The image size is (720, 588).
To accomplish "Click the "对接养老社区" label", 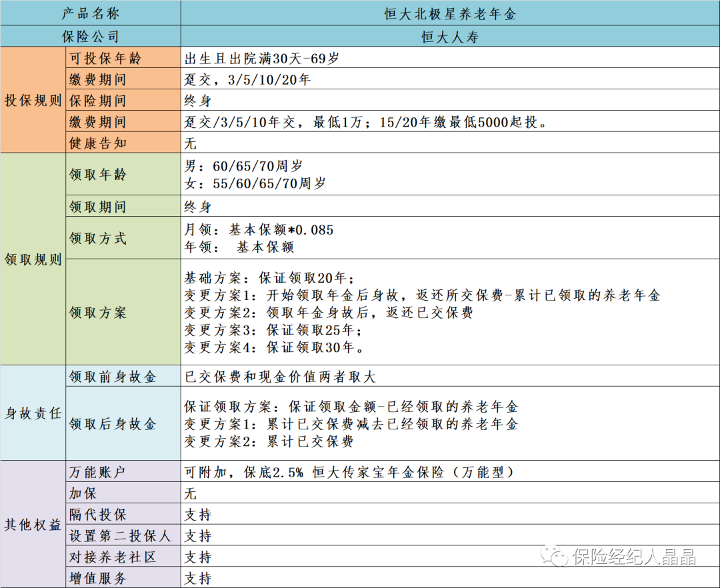I will (x=113, y=557).
